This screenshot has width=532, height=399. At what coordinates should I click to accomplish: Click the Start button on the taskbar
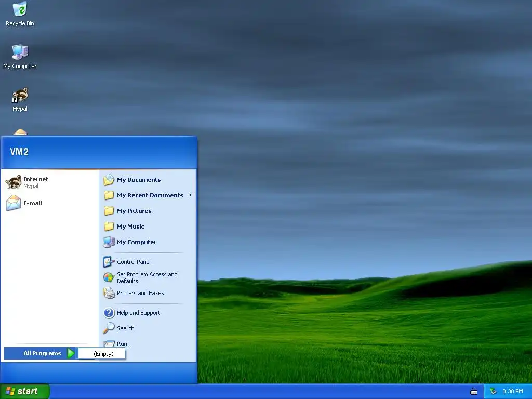(x=25, y=391)
